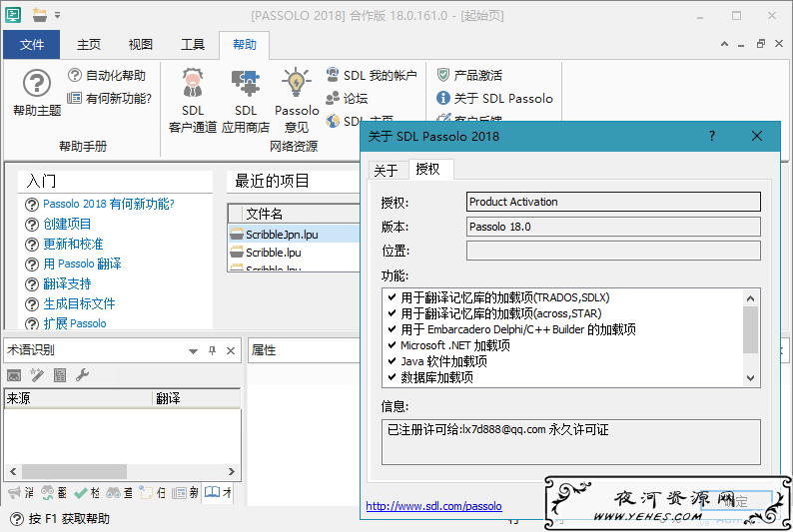793x532 pixels.
Task: Expand the quick access toolbar dropdown arrow
Action: pos(57,15)
